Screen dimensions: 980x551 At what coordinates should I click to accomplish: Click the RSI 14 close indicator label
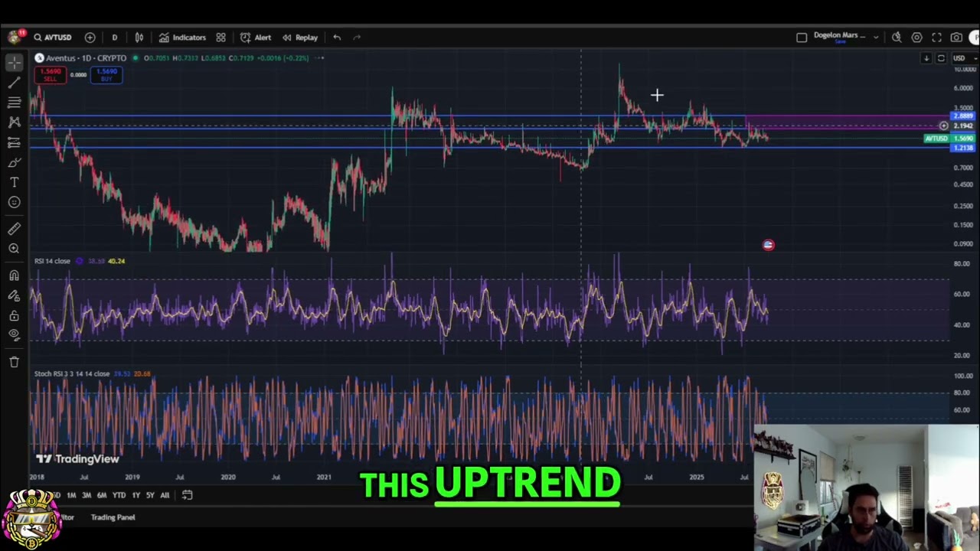coord(52,261)
